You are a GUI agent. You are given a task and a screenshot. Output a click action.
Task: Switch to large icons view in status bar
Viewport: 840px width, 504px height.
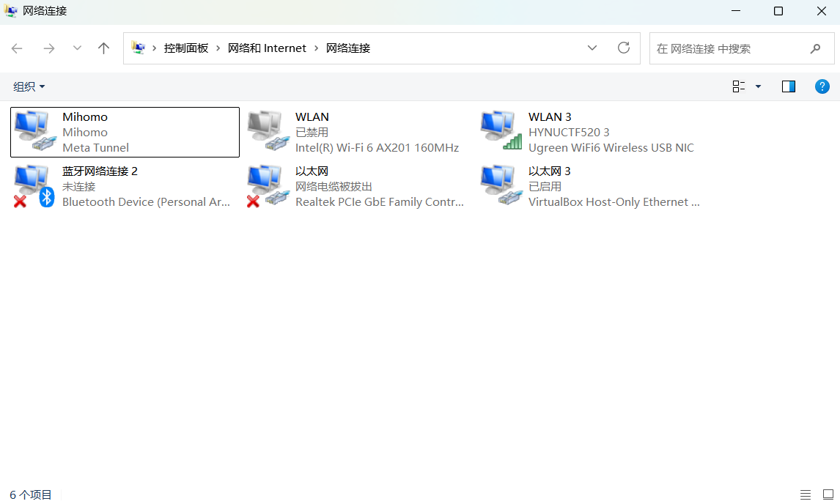tap(828, 494)
